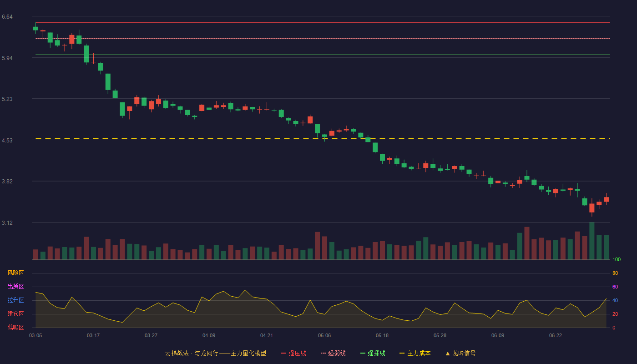Select the 低吸区 zone label
The image size is (637, 364).
(x=16, y=327)
